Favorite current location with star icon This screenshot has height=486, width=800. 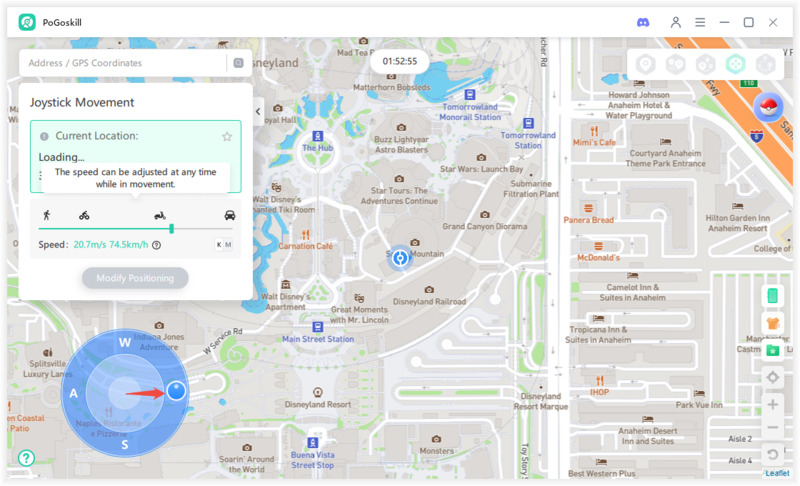pos(227,136)
